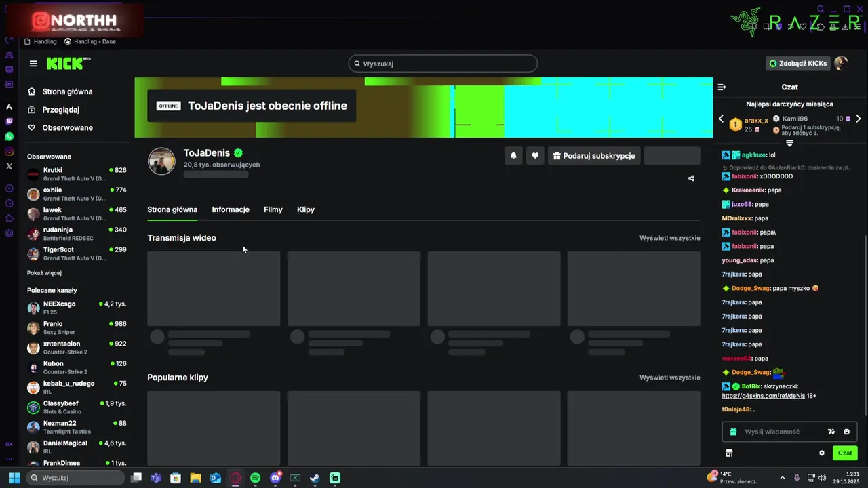Open Discord from taskbar
The image size is (868, 488).
275,478
